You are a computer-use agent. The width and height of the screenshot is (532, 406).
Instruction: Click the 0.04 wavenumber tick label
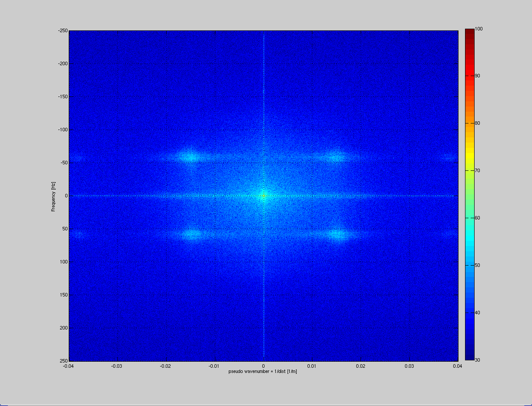pyautogui.click(x=457, y=366)
